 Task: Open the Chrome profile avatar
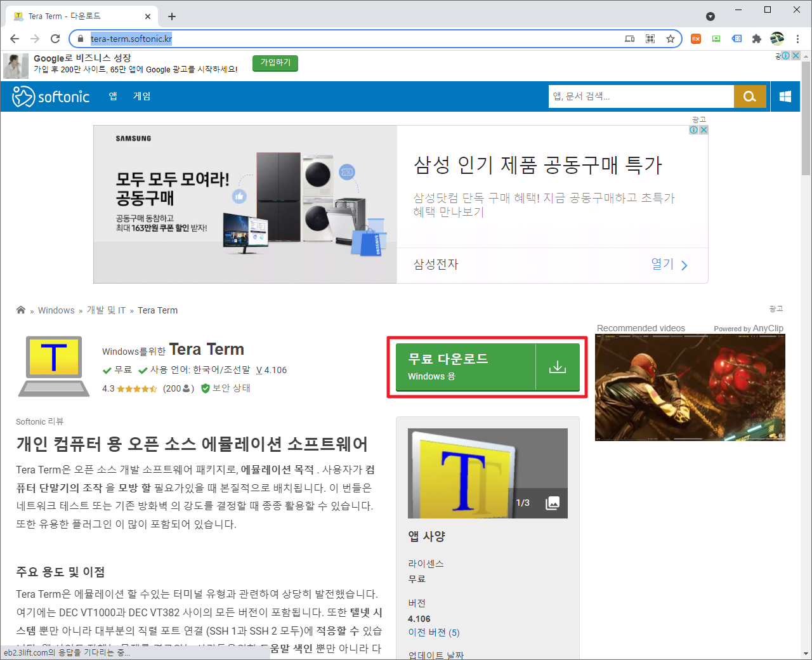[x=777, y=39]
